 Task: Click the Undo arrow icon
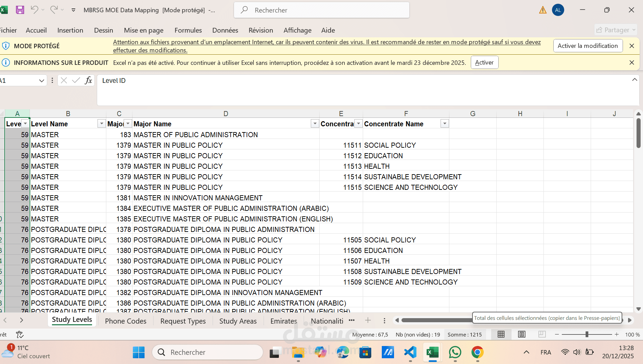click(34, 10)
